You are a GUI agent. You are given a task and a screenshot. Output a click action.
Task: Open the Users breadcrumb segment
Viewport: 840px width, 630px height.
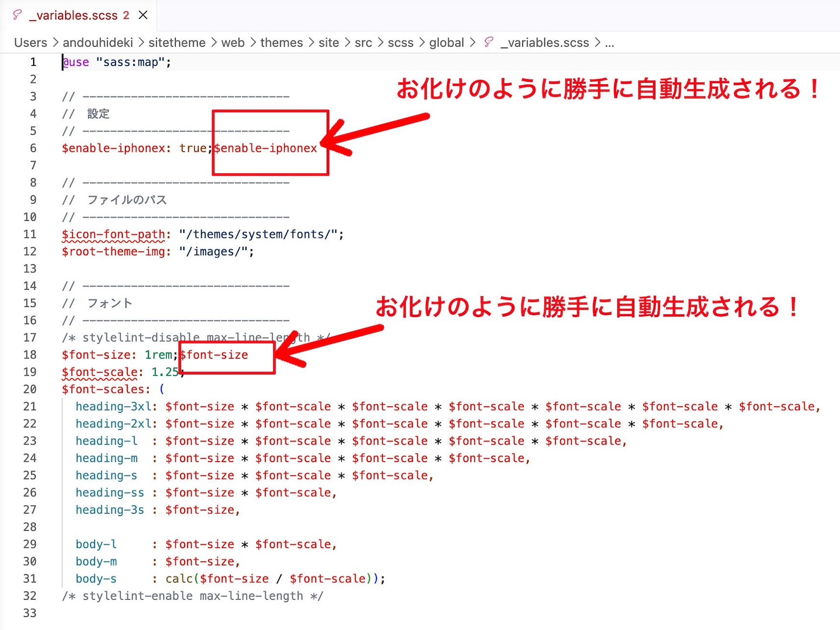(x=30, y=43)
